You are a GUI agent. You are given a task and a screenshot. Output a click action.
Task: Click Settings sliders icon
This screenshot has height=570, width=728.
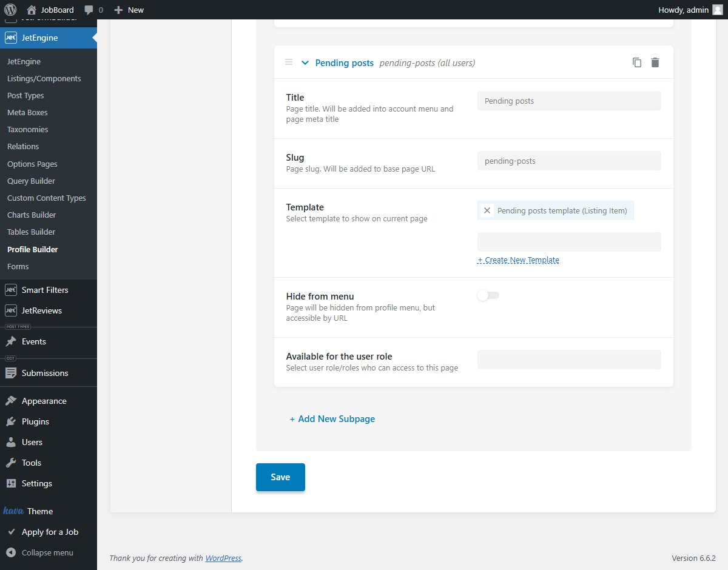[11, 483]
